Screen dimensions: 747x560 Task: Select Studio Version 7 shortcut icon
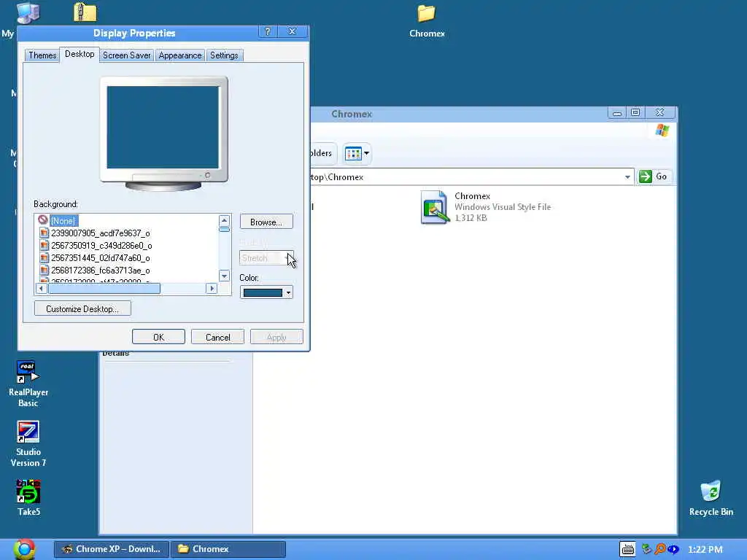[28, 444]
